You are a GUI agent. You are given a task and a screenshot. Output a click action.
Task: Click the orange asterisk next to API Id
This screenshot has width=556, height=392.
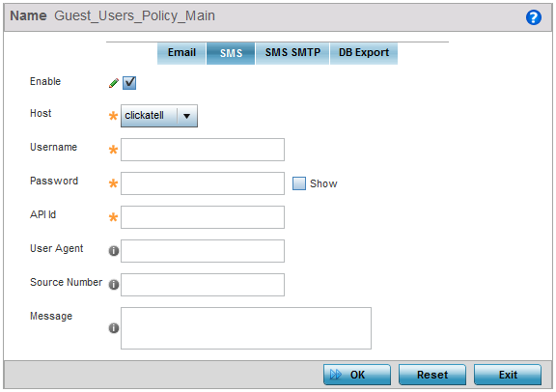tap(113, 217)
